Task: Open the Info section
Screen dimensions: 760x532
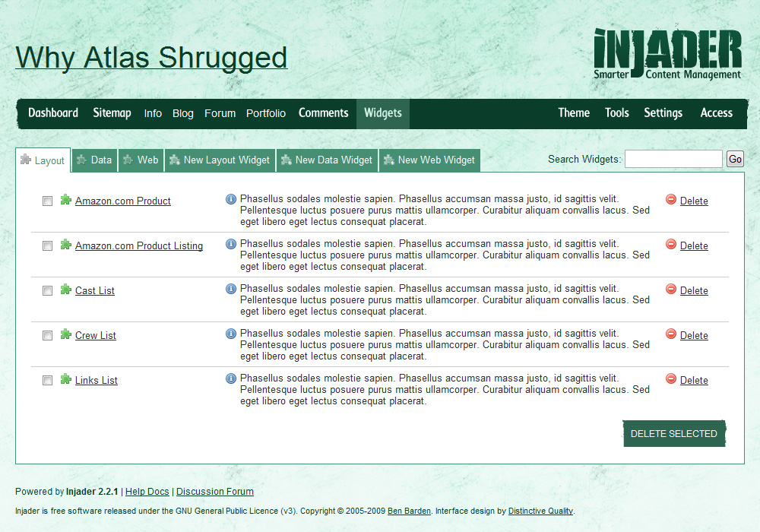Action: (x=153, y=113)
